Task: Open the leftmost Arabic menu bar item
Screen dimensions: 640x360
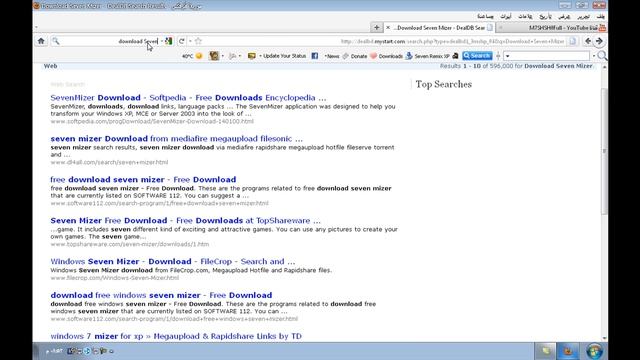Action: [x=485, y=16]
